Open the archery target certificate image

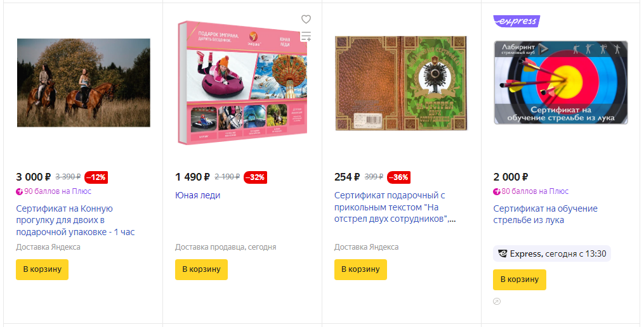[x=561, y=82]
